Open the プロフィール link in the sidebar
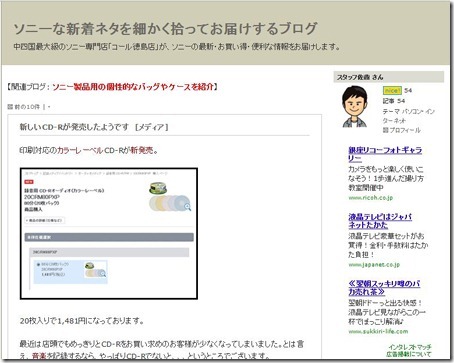This screenshot has width=454, height=363. pos(405,130)
